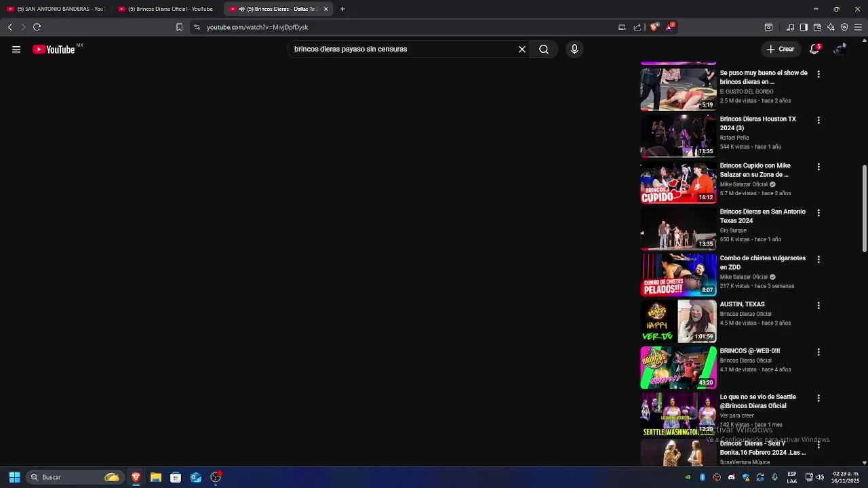
Task: Switch to Brincos Dieras Oficial tab
Action: [167, 9]
